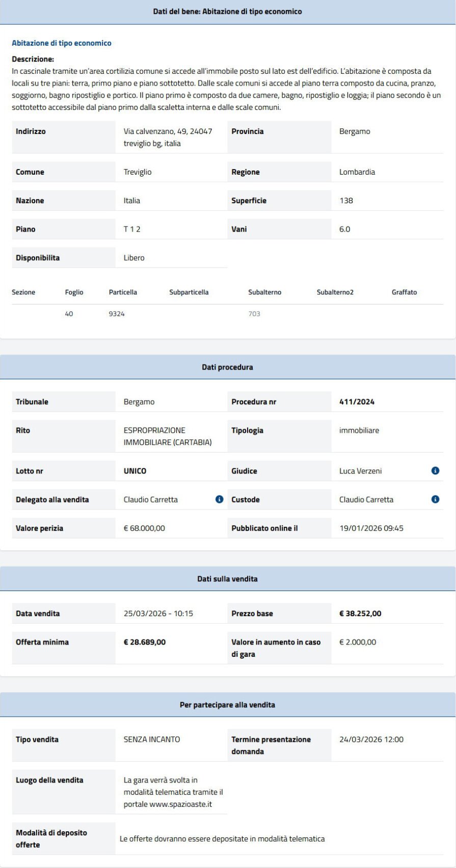Click 'Per partecipare alla vendita' section header

[x=227, y=705]
